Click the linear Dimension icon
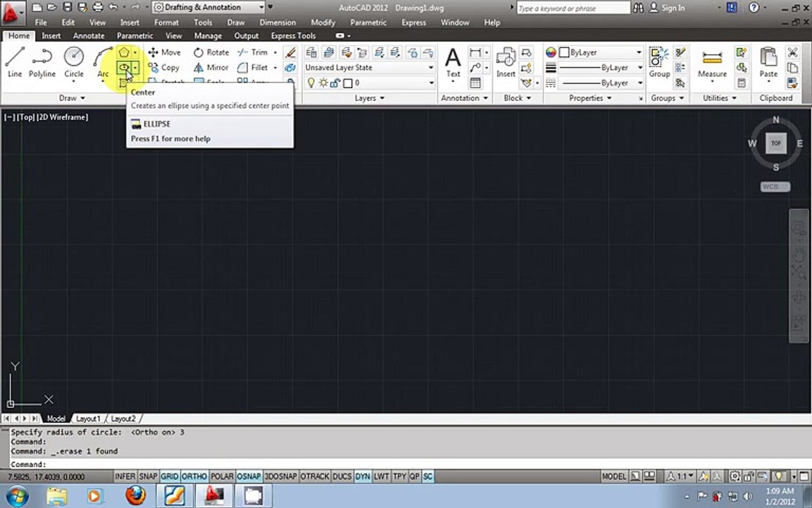 pyautogui.click(x=474, y=52)
